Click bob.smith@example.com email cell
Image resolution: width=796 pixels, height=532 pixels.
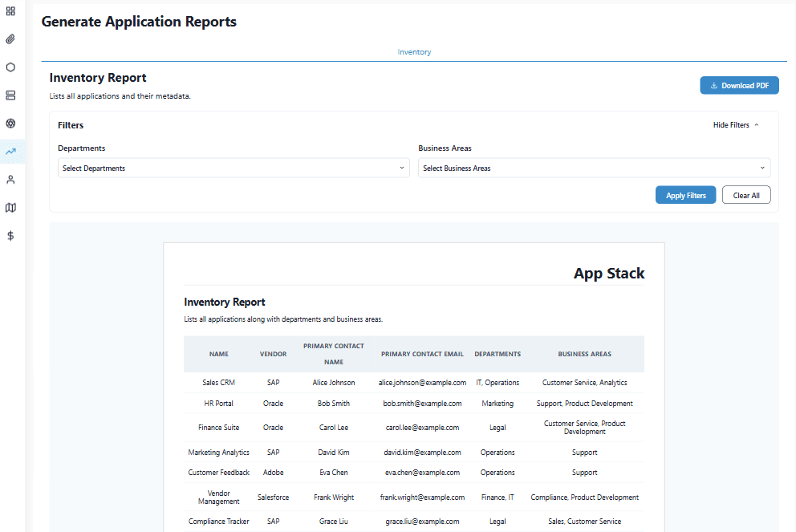pyautogui.click(x=422, y=404)
